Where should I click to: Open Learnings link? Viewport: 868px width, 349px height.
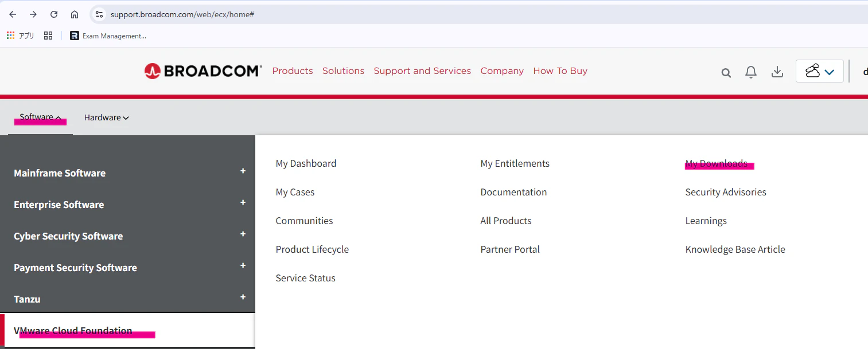point(706,221)
